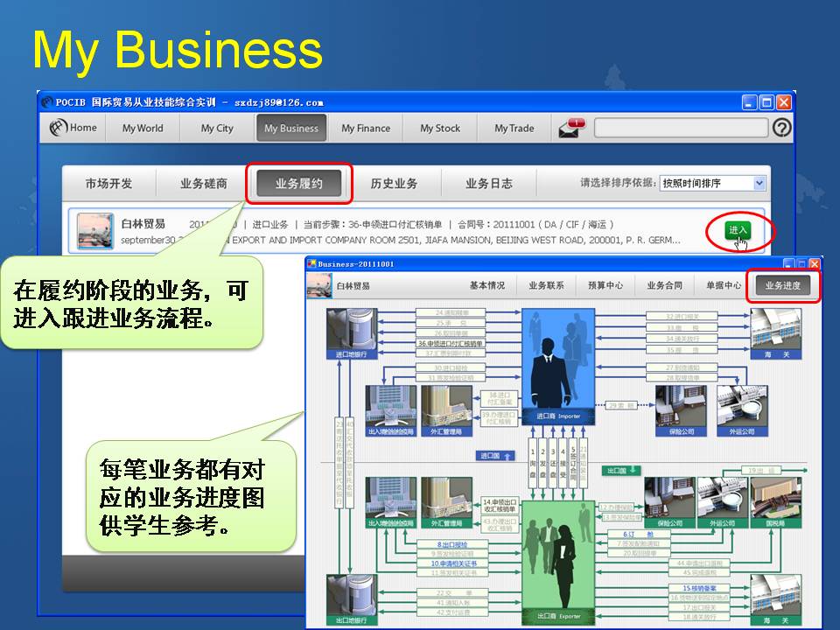This screenshot has height=630, width=840.
Task: Open the 历史业务 tab
Action: click(x=394, y=184)
